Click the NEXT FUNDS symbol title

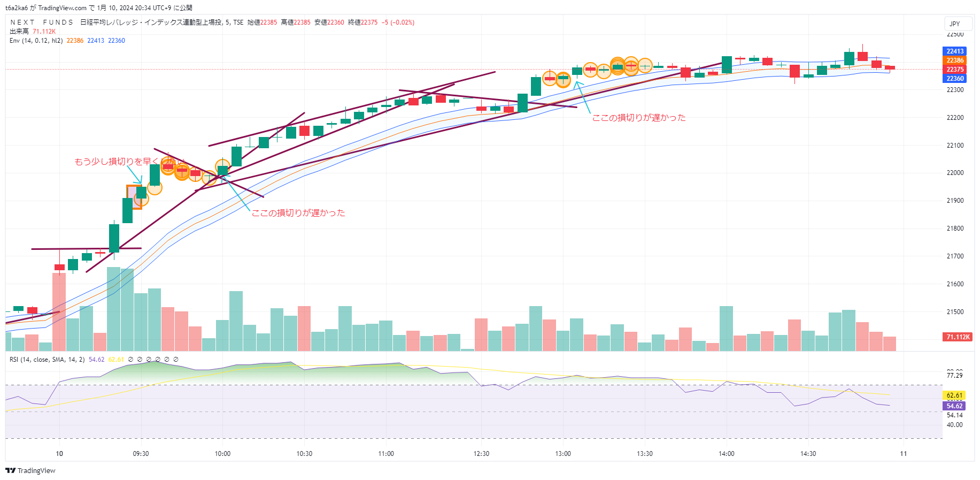[x=42, y=22]
